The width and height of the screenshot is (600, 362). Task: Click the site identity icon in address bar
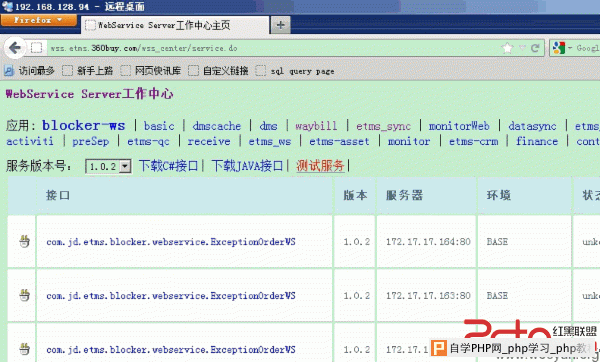click(36, 48)
